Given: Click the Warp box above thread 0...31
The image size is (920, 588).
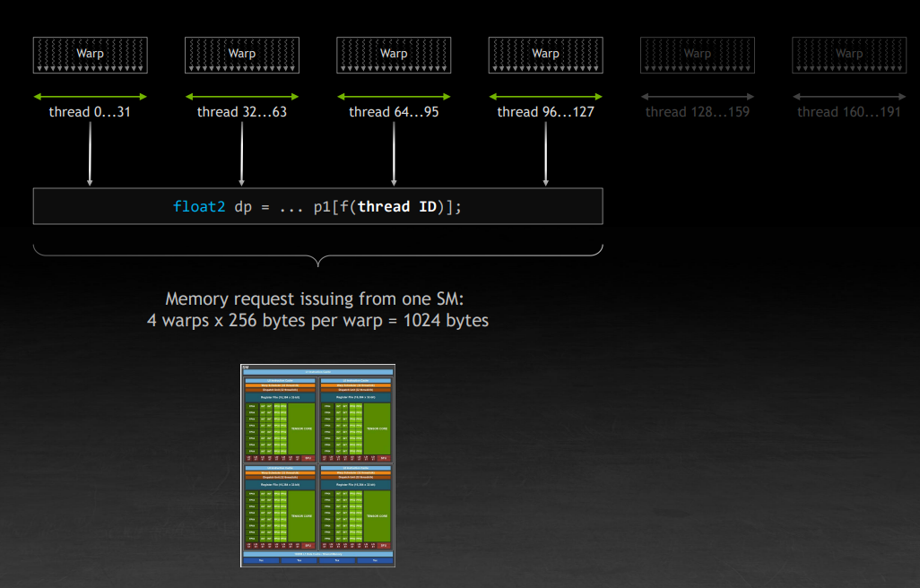Looking at the screenshot, I should [90, 55].
